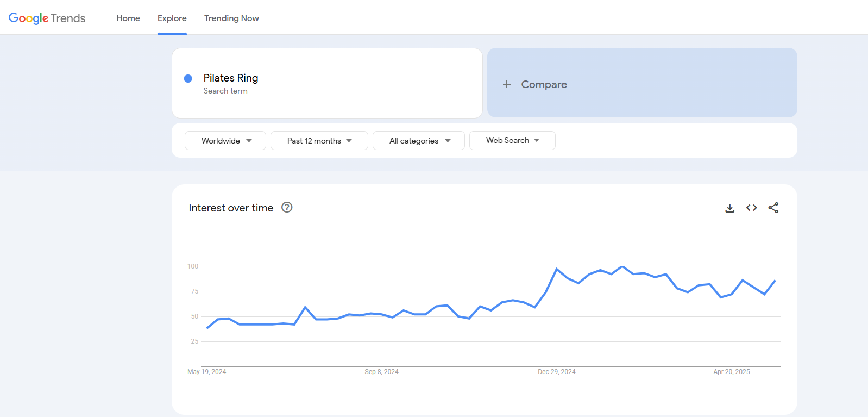Click the 25 value on the y-axis
The image size is (868, 417).
pos(194,341)
